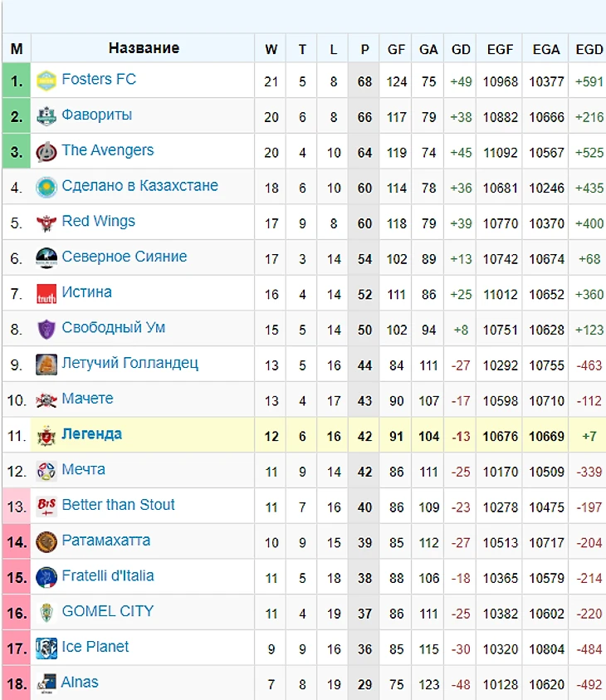This screenshot has height=700, width=606.
Task: Open the Alnas team link
Action: [80, 682]
